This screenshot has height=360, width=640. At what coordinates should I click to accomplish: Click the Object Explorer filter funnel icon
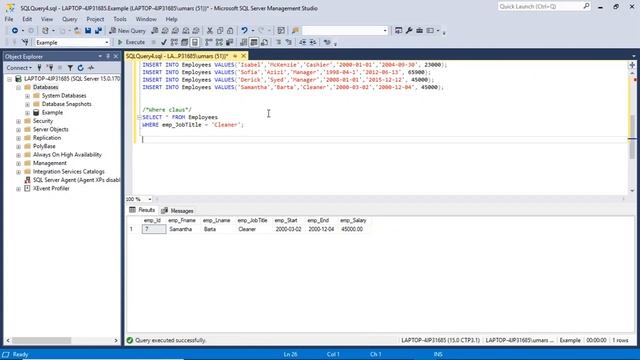(70, 68)
